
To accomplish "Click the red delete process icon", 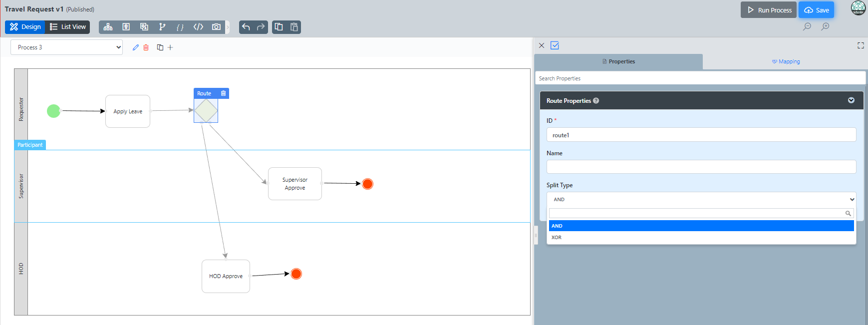I will (x=146, y=47).
